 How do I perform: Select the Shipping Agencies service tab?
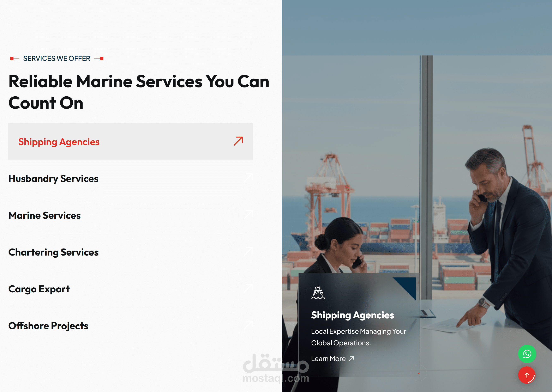(59, 142)
